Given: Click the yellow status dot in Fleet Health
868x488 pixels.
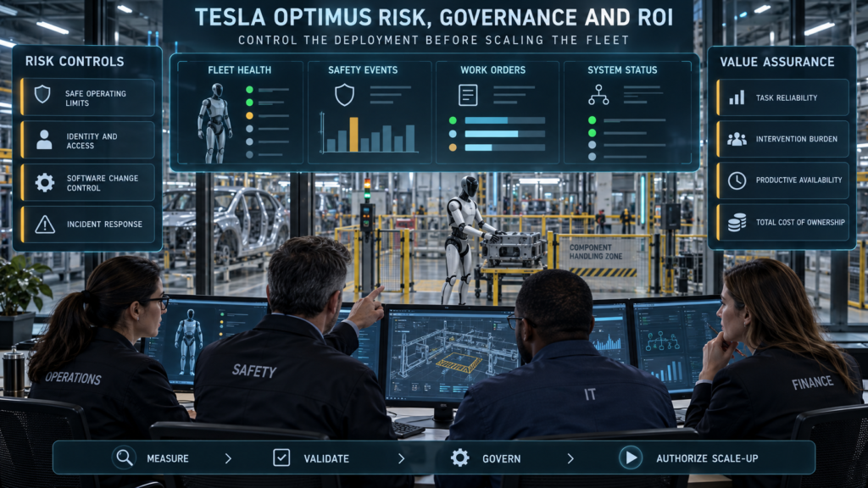Looking at the screenshot, I should tap(250, 115).
